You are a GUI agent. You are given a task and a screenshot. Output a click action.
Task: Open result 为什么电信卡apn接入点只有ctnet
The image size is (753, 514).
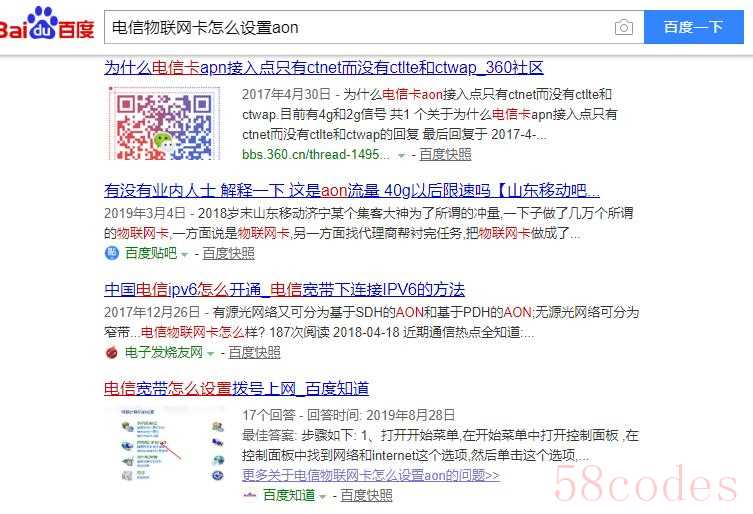point(324,68)
